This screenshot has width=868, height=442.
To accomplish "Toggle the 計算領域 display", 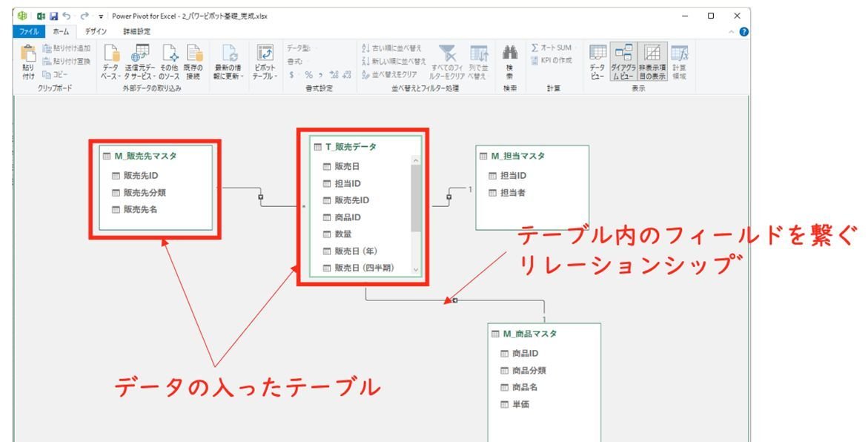I will click(x=679, y=62).
